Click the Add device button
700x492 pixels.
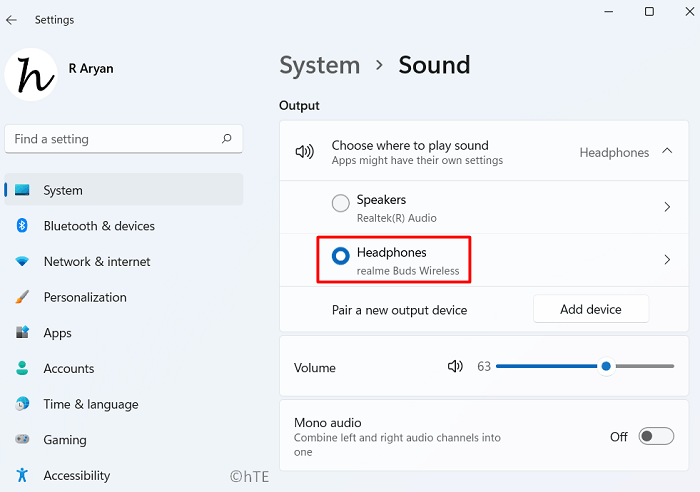591,309
